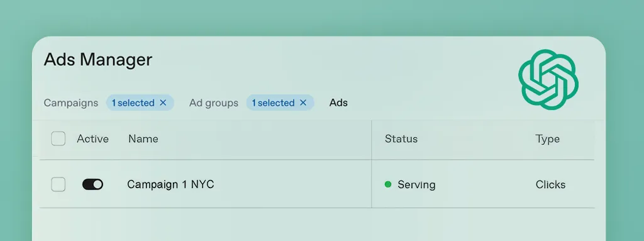Screen dimensions: 644x241
Task: Click the 'Ads Manager' title
Action: (97, 60)
